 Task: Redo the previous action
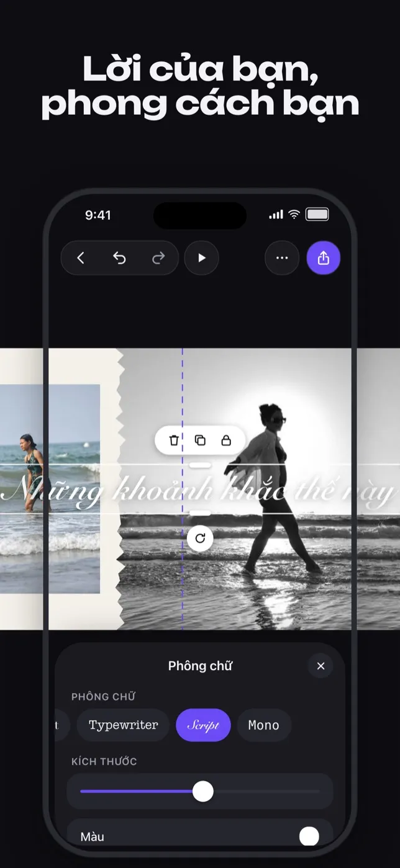coord(158,258)
